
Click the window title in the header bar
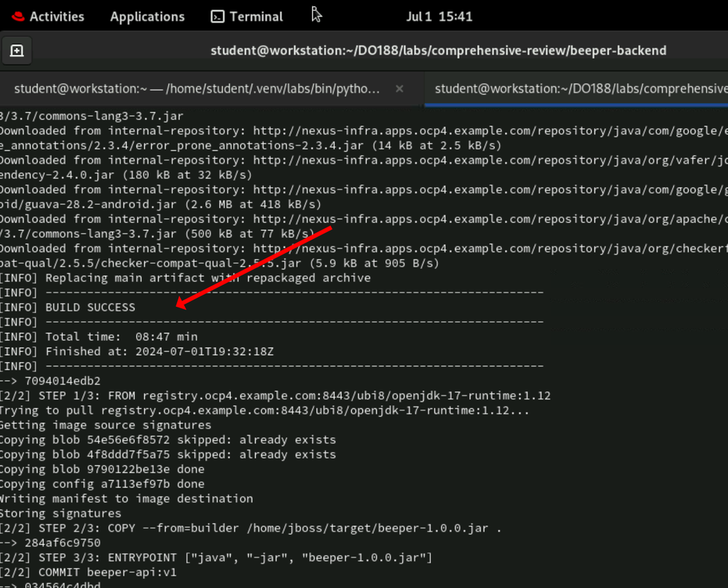pyautogui.click(x=438, y=50)
